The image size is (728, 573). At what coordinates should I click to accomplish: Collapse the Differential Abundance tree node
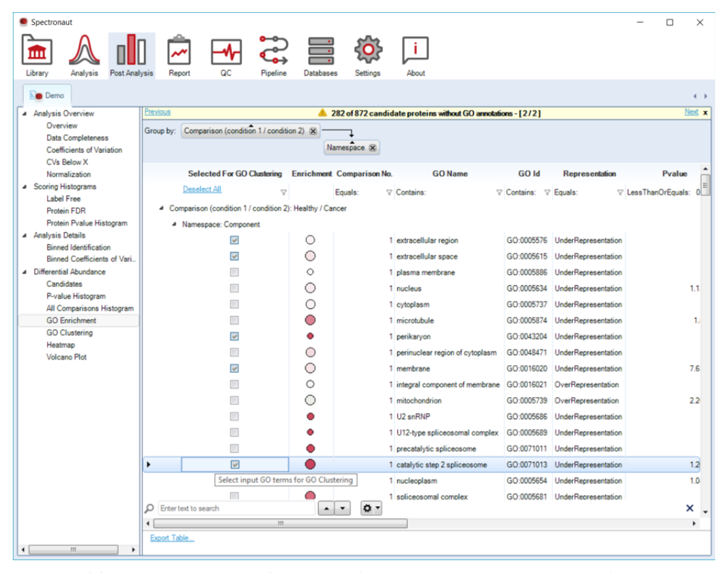tap(25, 272)
